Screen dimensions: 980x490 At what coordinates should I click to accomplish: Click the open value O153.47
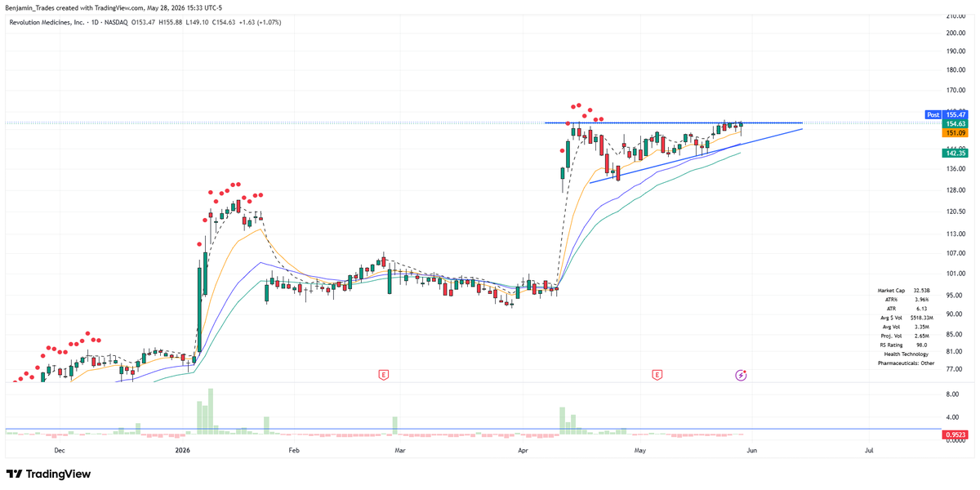[x=143, y=22]
